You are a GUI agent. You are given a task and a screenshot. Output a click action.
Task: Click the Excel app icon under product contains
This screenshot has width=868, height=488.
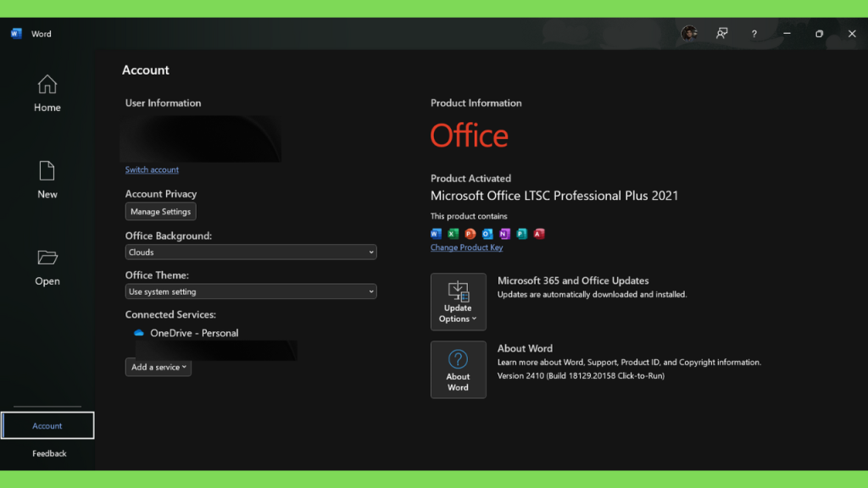[x=453, y=234]
